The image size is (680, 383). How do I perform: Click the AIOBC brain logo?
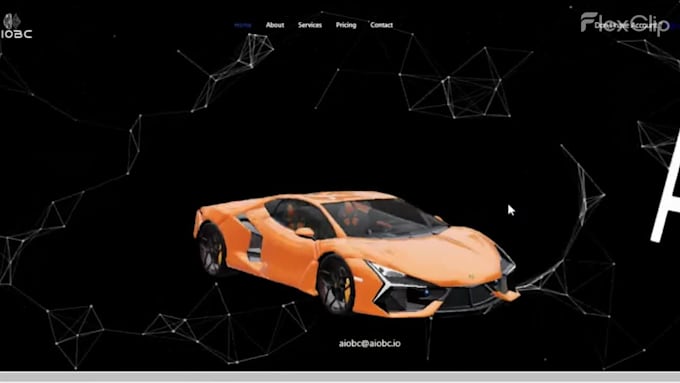(x=15, y=26)
